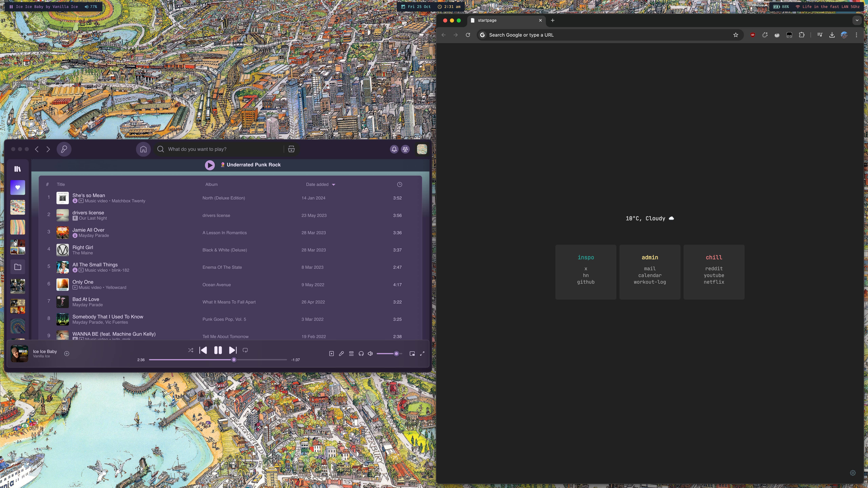Go forward in music app navigation
This screenshot has height=488, width=868.
point(48,149)
